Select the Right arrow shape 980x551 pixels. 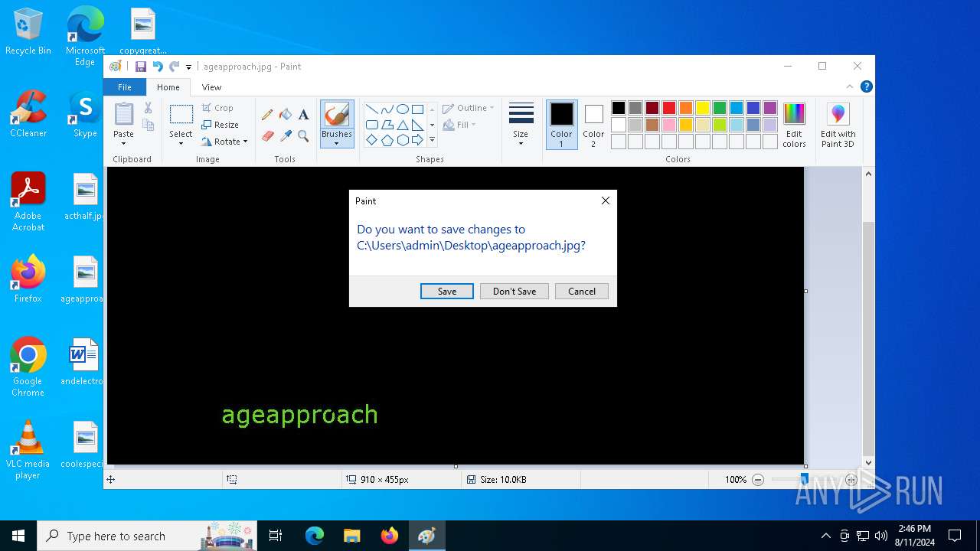pyautogui.click(x=417, y=140)
